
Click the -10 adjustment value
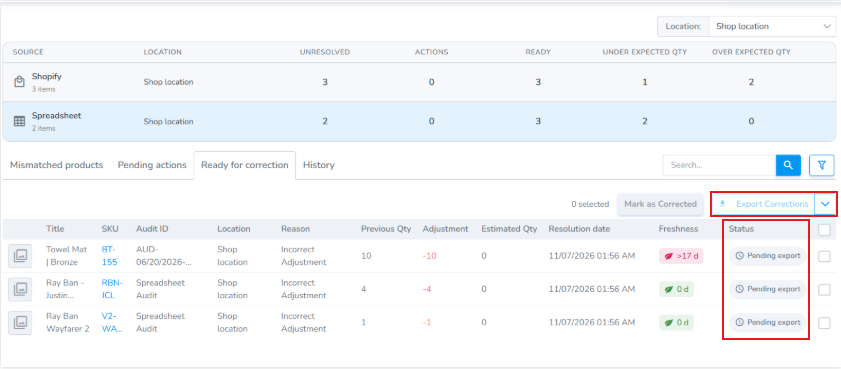pos(430,256)
